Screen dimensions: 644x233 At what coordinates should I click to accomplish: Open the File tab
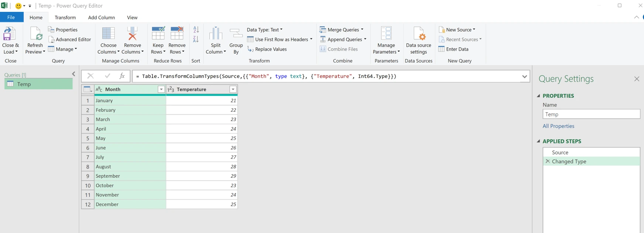pos(11,17)
